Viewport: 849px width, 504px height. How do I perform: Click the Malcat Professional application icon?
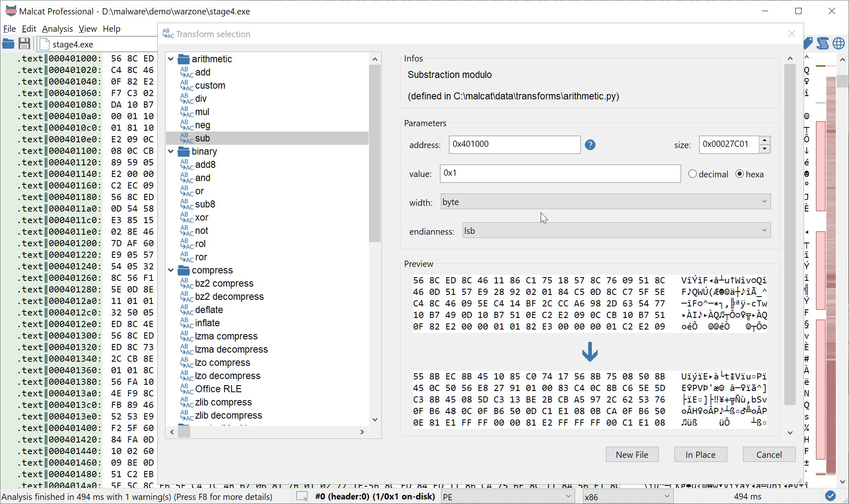point(11,11)
